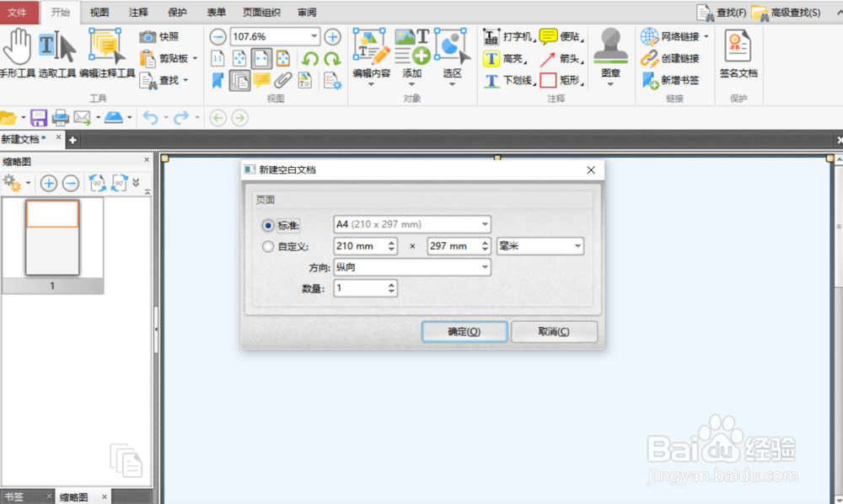
Task: Take a Snapshot (快照)
Action: tap(159, 36)
